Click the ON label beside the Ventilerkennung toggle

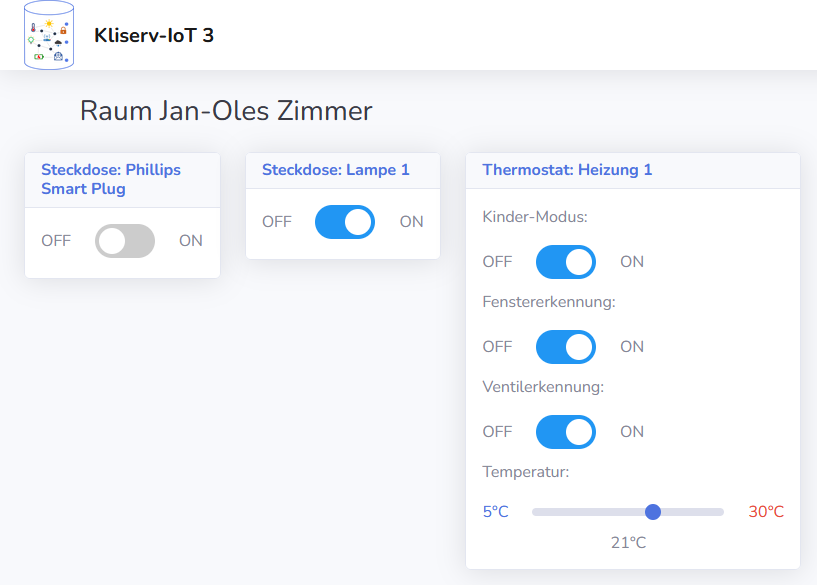point(632,432)
